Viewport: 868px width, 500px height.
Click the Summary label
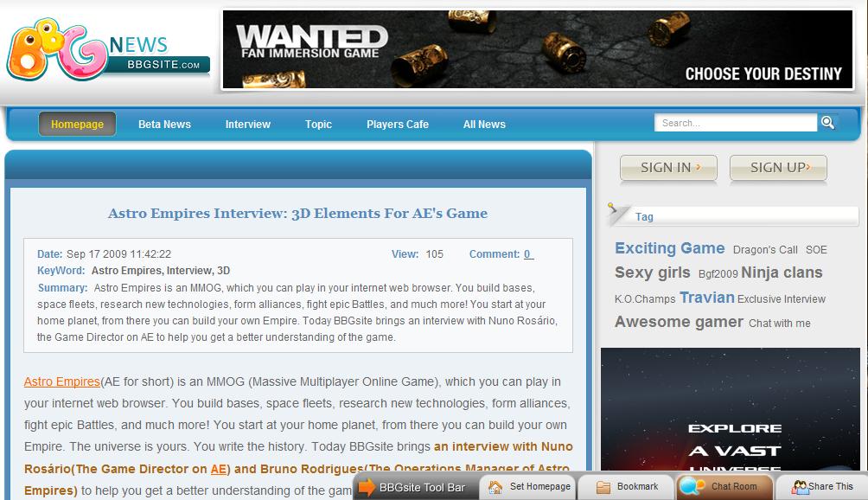(x=62, y=288)
